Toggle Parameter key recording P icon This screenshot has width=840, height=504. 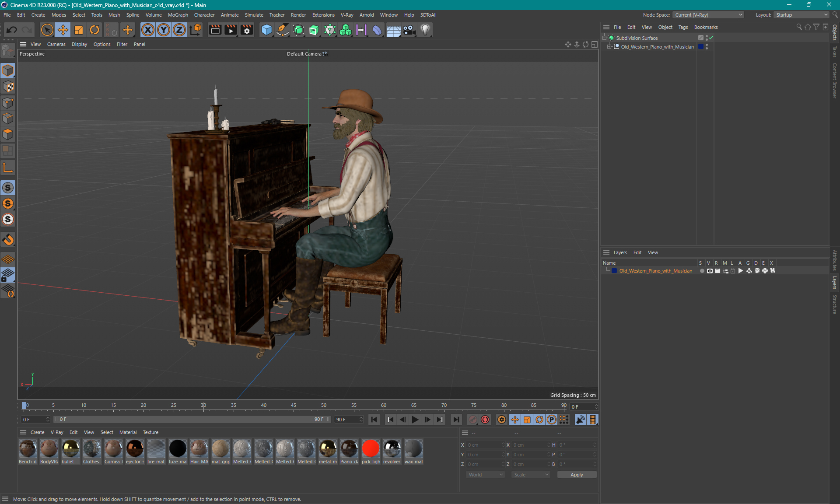click(552, 420)
